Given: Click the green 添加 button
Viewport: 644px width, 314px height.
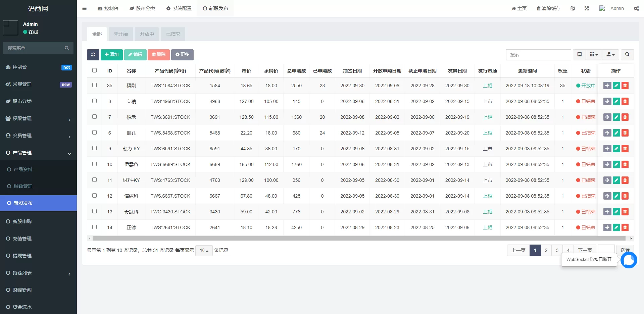Looking at the screenshot, I should point(112,55).
